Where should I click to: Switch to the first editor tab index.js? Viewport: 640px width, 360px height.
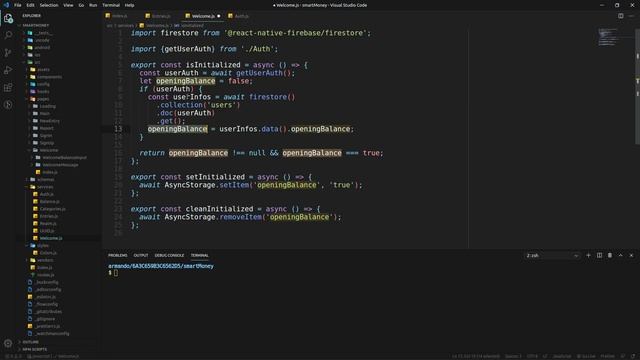tap(120, 16)
